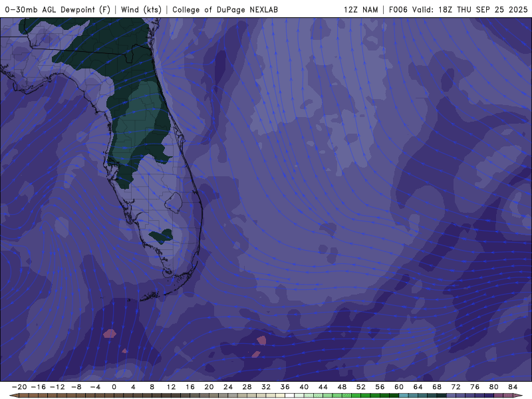Click the Lake Okeechobee outline on the map
Image resolution: width=532 pixels, height=399 pixels.
tap(174, 203)
